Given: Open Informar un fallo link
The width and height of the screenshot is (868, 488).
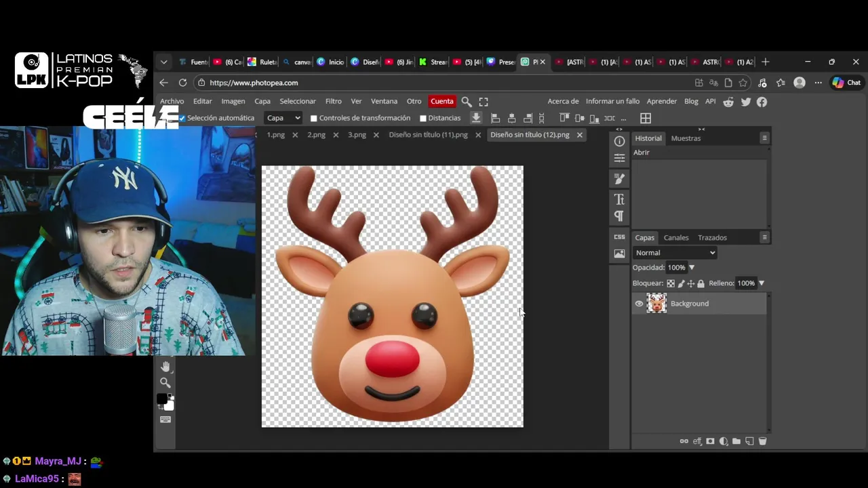Looking at the screenshot, I should 612,102.
